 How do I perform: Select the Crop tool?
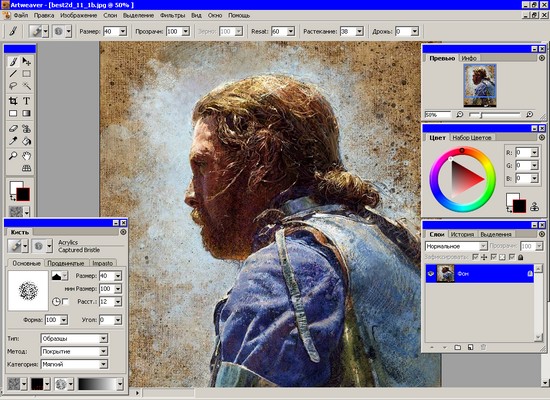coord(13,101)
